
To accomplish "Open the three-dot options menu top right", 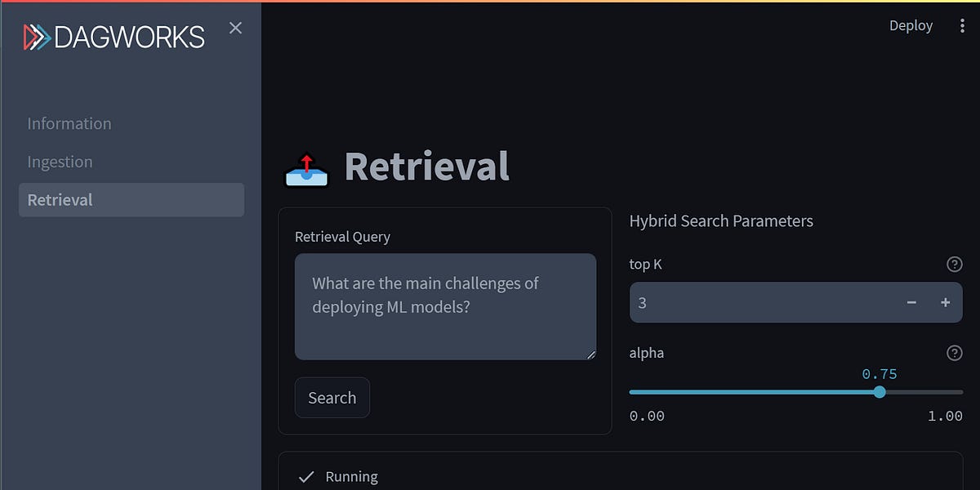I will tap(964, 25).
